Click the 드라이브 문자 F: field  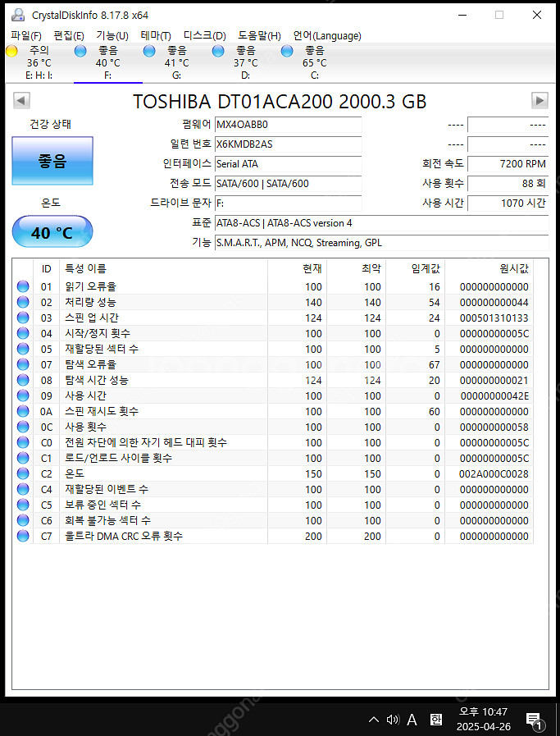288,203
